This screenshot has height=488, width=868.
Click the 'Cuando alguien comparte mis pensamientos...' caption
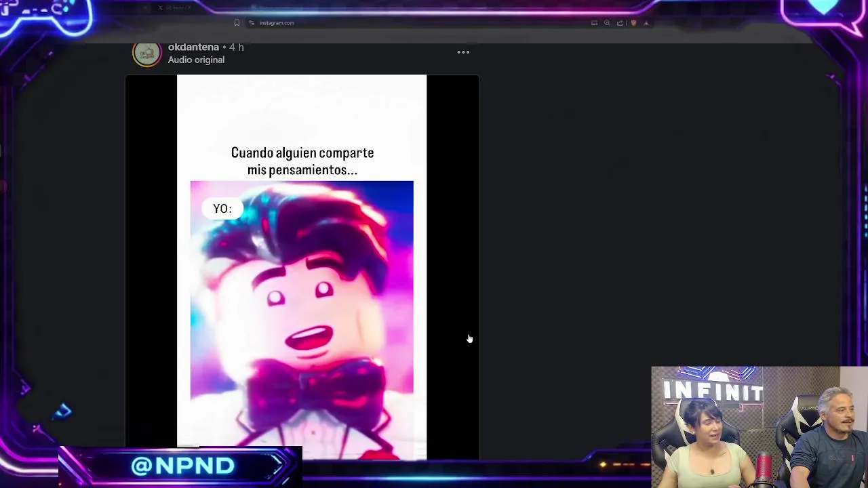(x=302, y=161)
